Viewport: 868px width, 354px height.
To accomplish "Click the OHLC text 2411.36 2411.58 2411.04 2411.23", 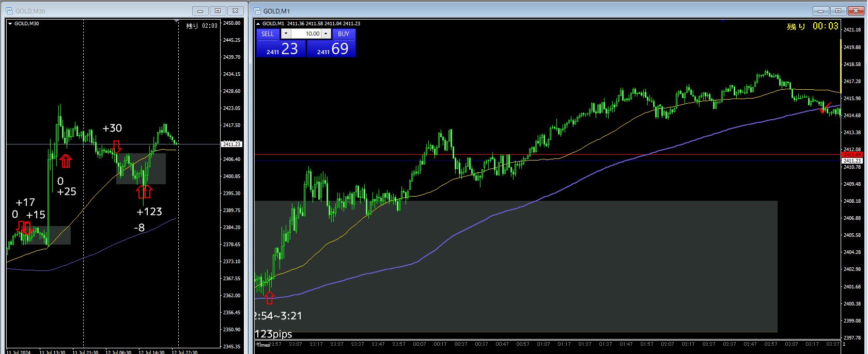I will point(323,24).
